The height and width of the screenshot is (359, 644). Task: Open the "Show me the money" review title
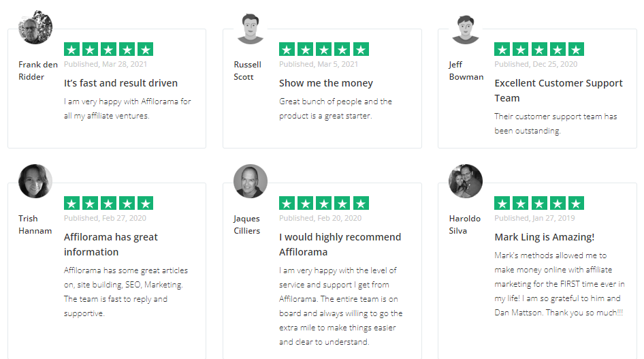pyautogui.click(x=326, y=83)
